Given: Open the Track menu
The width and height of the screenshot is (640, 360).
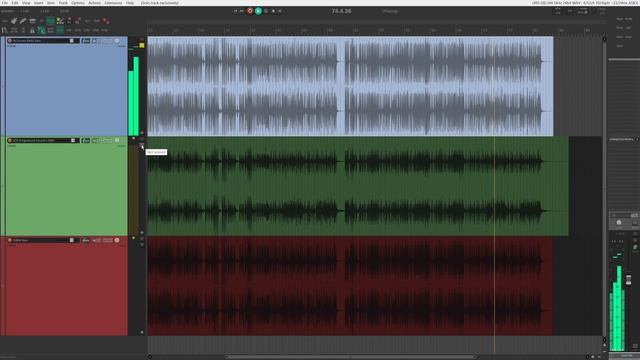Looking at the screenshot, I should [x=63, y=3].
